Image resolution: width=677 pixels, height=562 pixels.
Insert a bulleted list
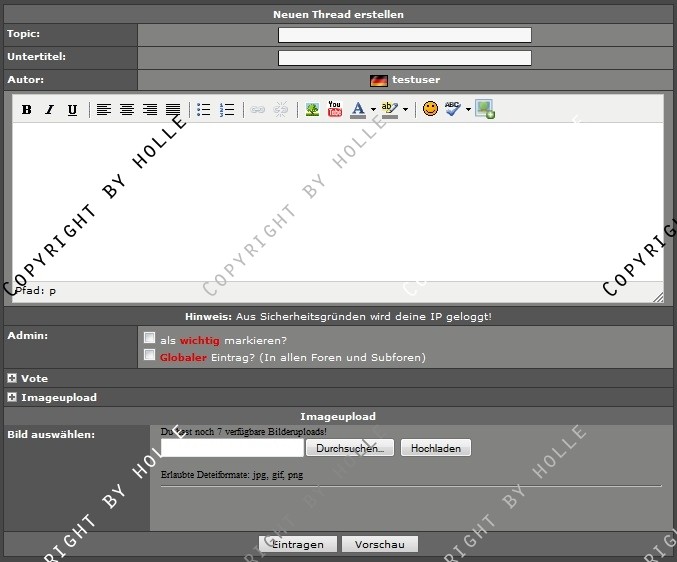tap(203, 110)
